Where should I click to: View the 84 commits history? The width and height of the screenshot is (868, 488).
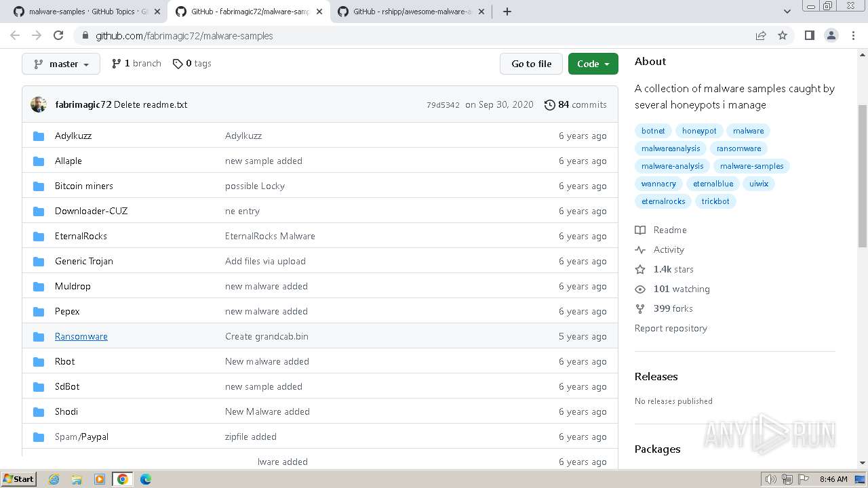click(x=576, y=104)
